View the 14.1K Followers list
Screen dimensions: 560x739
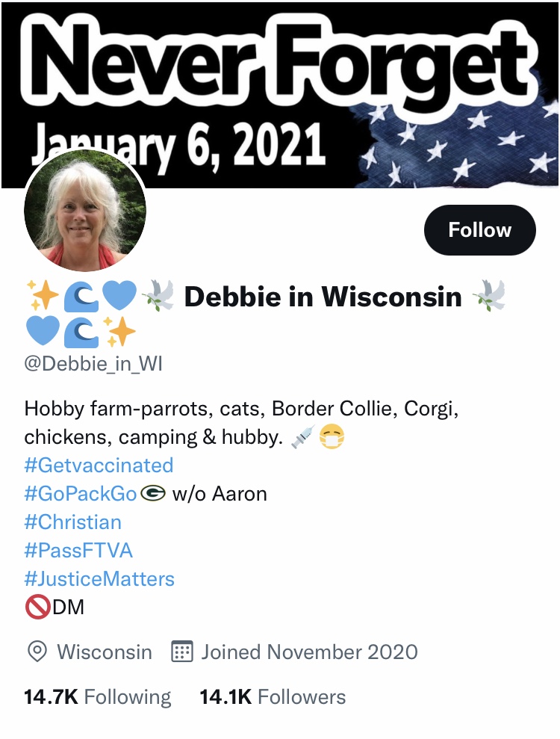click(273, 696)
